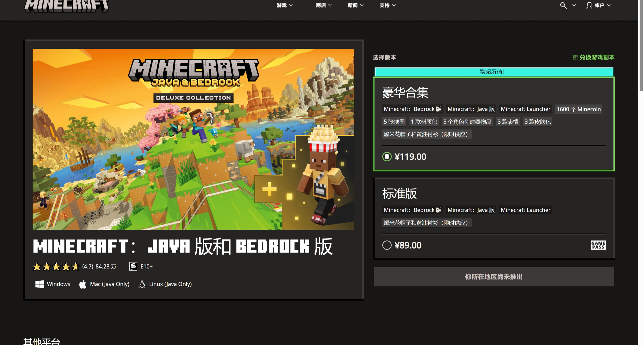Expand the chevron next to search icon

574,5
